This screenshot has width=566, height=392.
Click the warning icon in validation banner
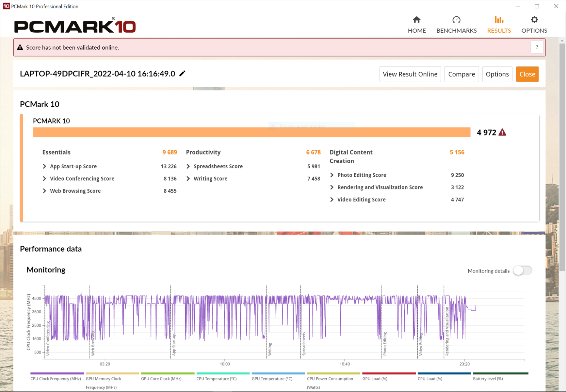(x=20, y=47)
